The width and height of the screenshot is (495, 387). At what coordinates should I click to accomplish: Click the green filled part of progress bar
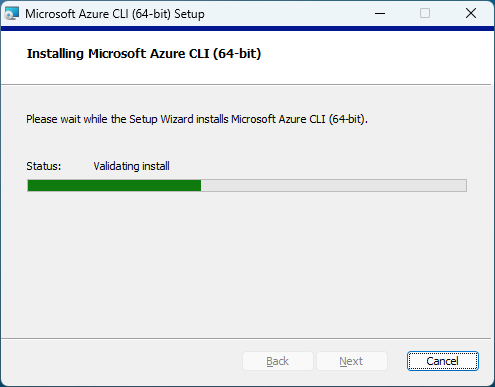(x=114, y=185)
